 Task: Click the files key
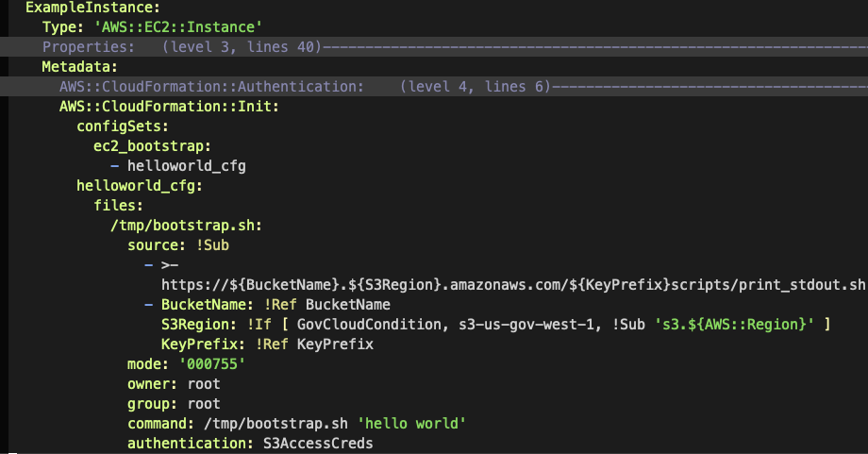coord(119,206)
